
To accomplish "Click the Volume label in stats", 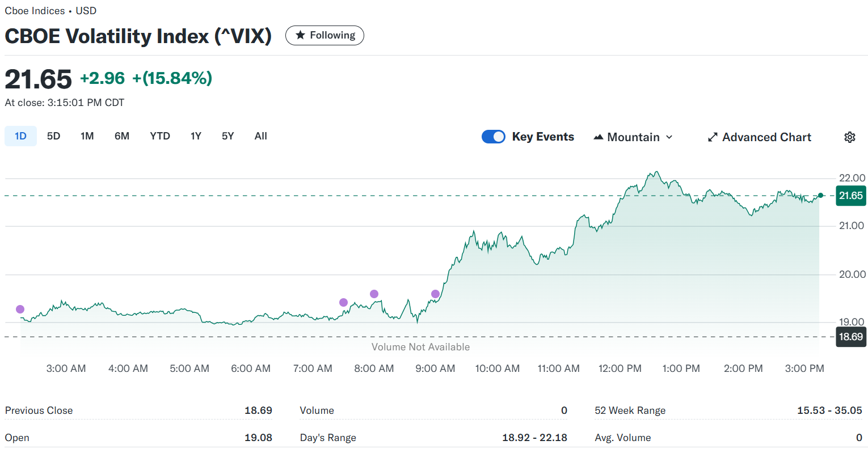I will [317, 410].
